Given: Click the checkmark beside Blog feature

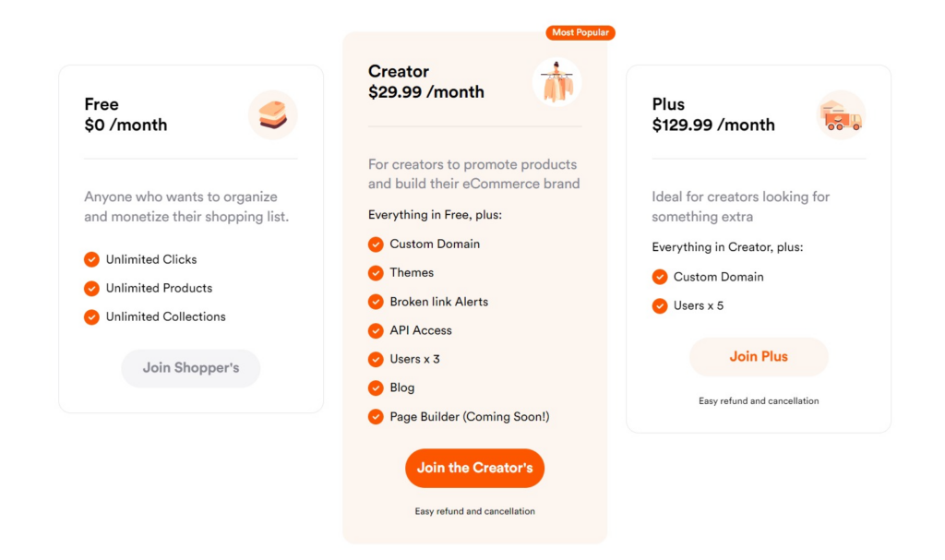Looking at the screenshot, I should pyautogui.click(x=376, y=387).
